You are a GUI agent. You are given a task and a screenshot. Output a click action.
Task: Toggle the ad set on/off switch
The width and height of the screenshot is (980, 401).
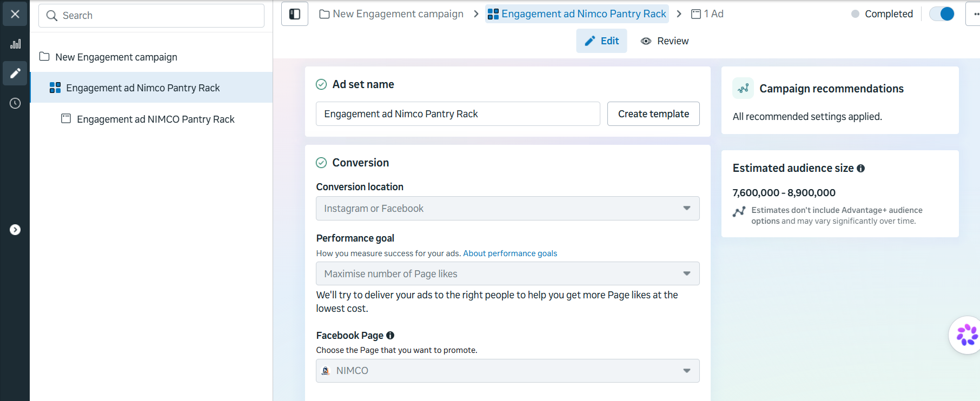942,14
